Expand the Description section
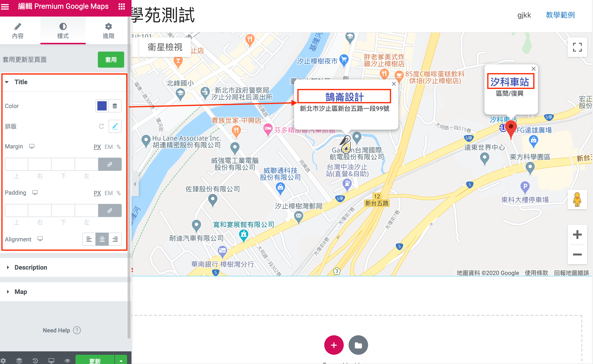The width and height of the screenshot is (593, 364). tap(64, 267)
